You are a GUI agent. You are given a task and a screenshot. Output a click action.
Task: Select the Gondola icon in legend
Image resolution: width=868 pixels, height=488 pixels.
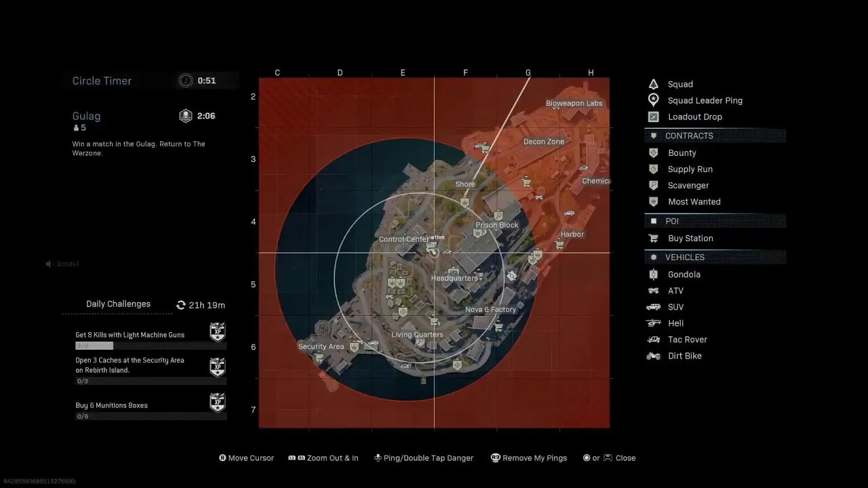654,274
